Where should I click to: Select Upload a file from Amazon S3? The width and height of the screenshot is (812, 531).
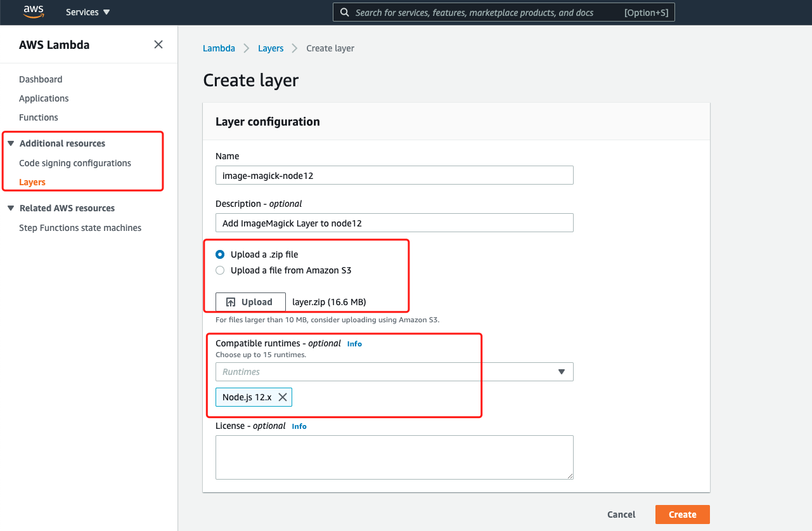(220, 270)
